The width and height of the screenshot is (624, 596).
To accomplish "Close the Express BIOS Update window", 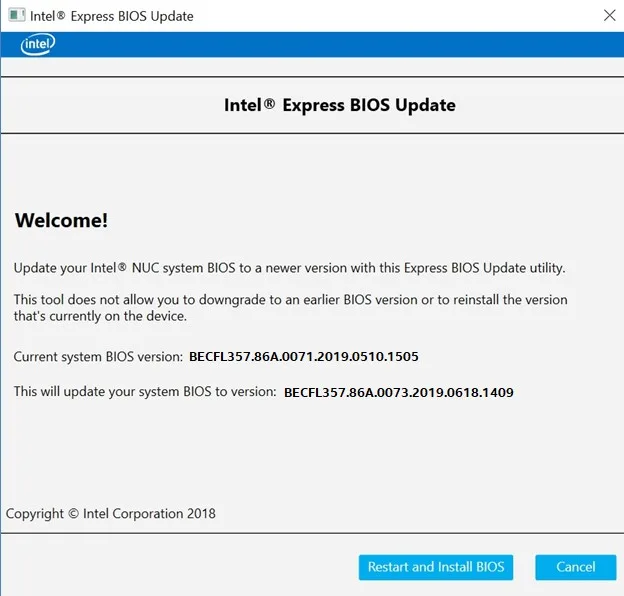I will (x=609, y=15).
